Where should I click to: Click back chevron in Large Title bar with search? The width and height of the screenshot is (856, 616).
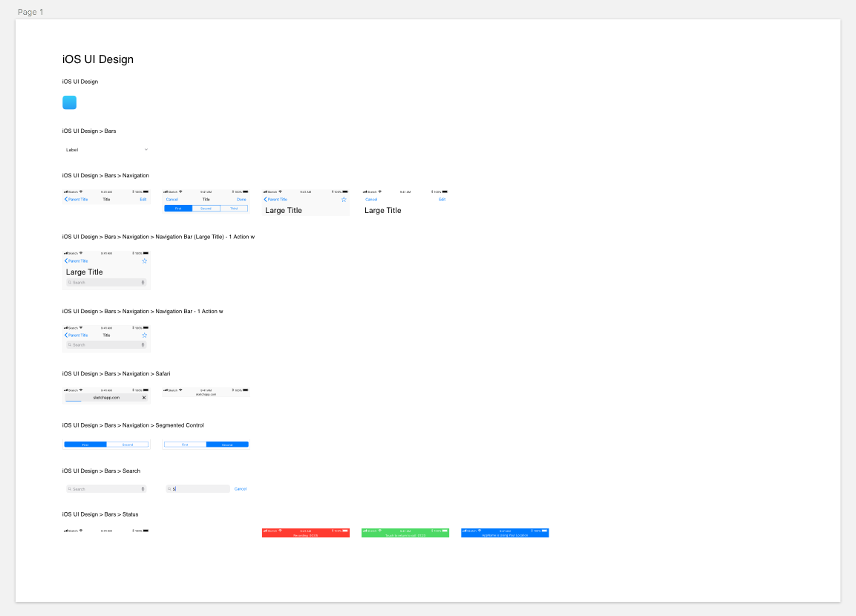pyautogui.click(x=66, y=261)
